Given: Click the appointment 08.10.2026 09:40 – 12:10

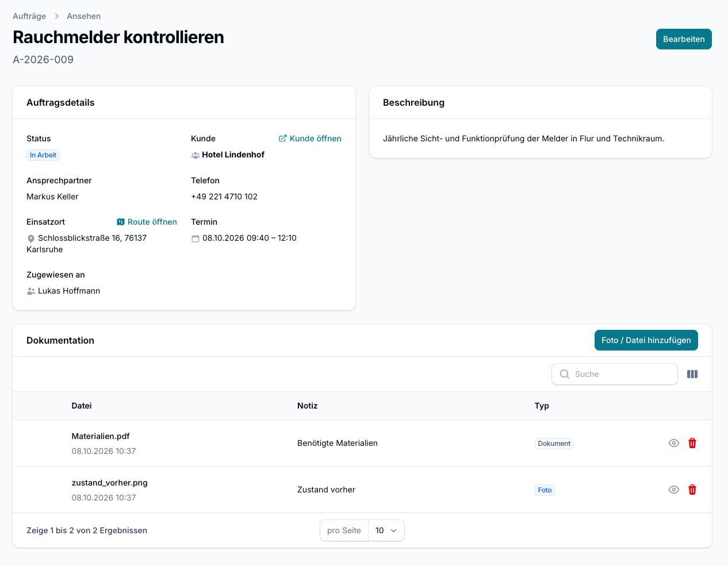Looking at the screenshot, I should coord(250,238).
